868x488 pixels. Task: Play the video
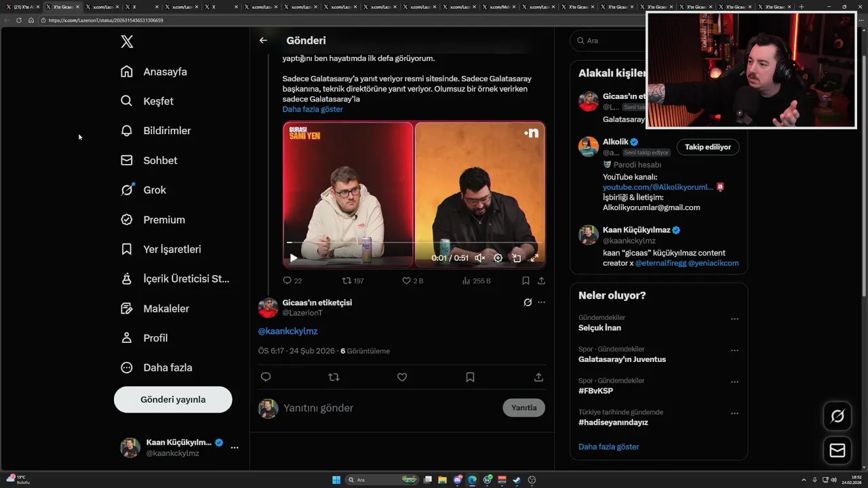(294, 258)
